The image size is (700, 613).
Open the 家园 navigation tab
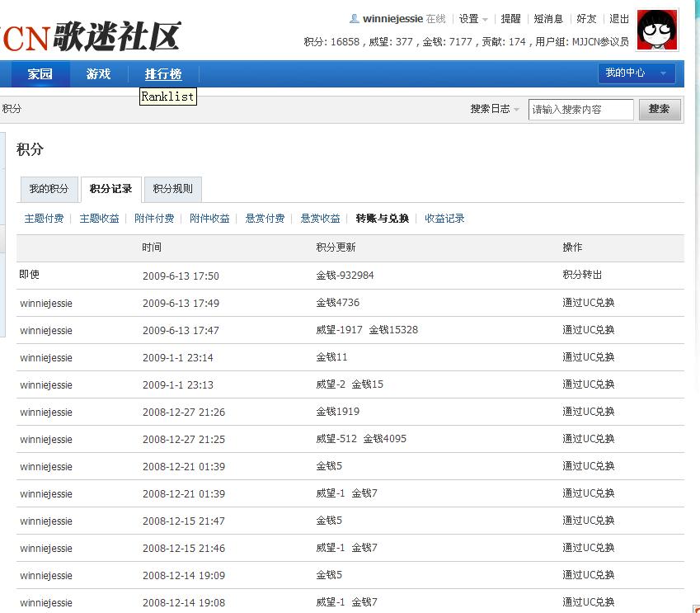(40, 74)
